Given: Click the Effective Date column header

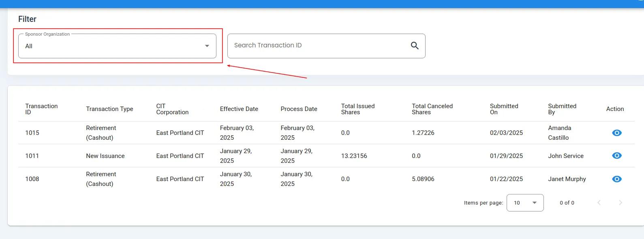Looking at the screenshot, I should coord(239,109).
